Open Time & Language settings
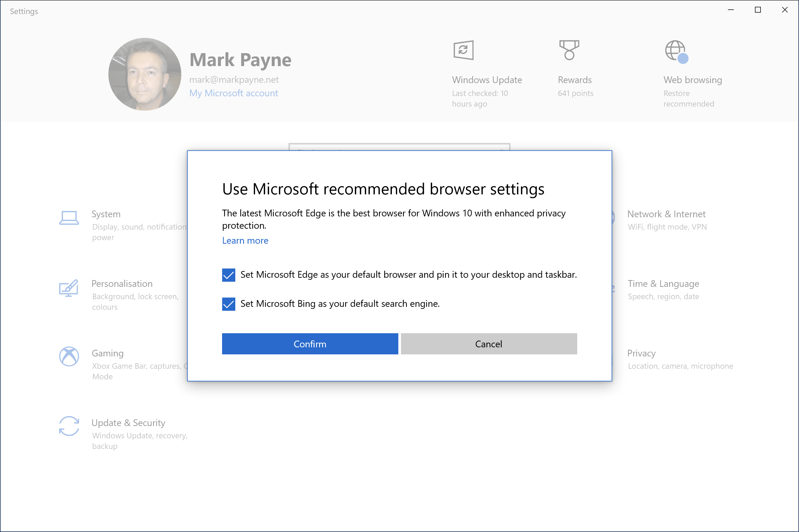The height and width of the screenshot is (532, 799). tap(663, 284)
